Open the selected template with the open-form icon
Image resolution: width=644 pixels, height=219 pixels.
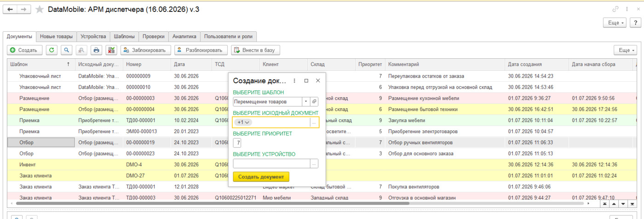[x=314, y=101]
